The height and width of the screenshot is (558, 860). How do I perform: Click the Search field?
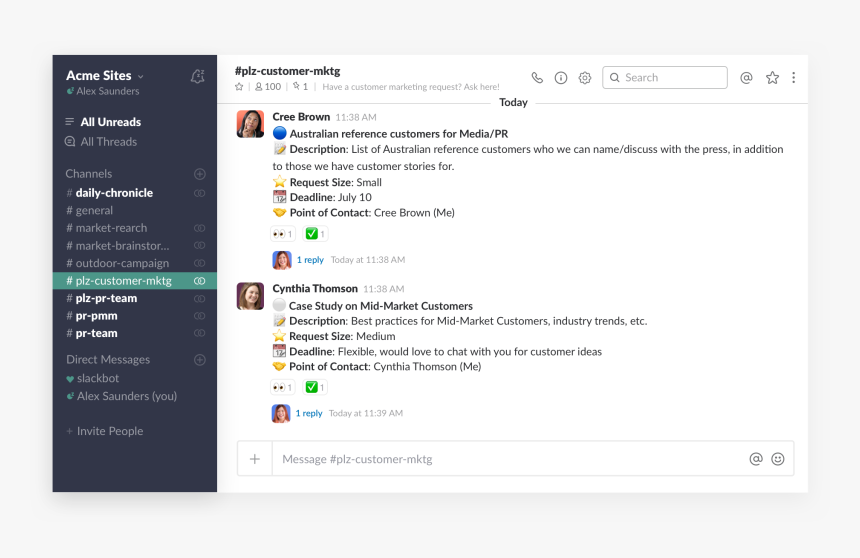(x=665, y=77)
